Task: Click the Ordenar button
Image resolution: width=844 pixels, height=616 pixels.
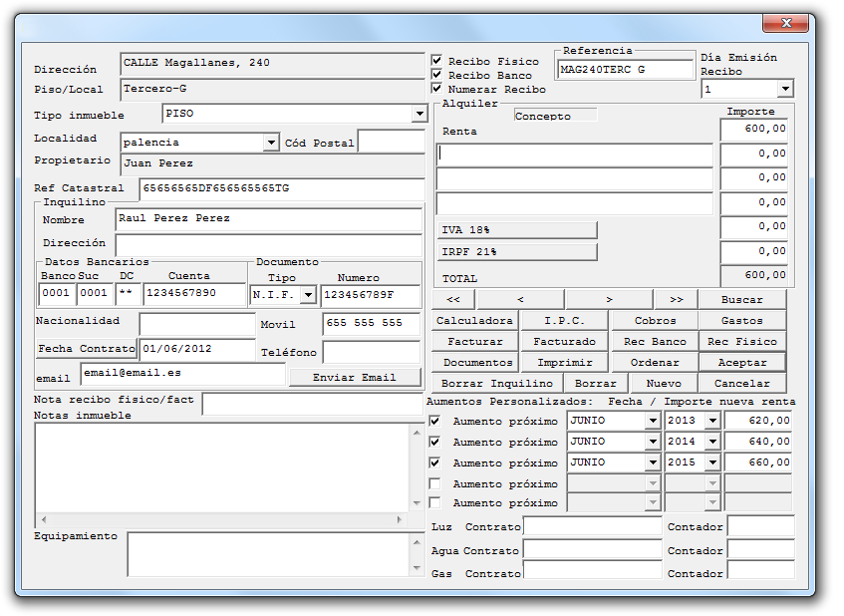Action: point(655,363)
